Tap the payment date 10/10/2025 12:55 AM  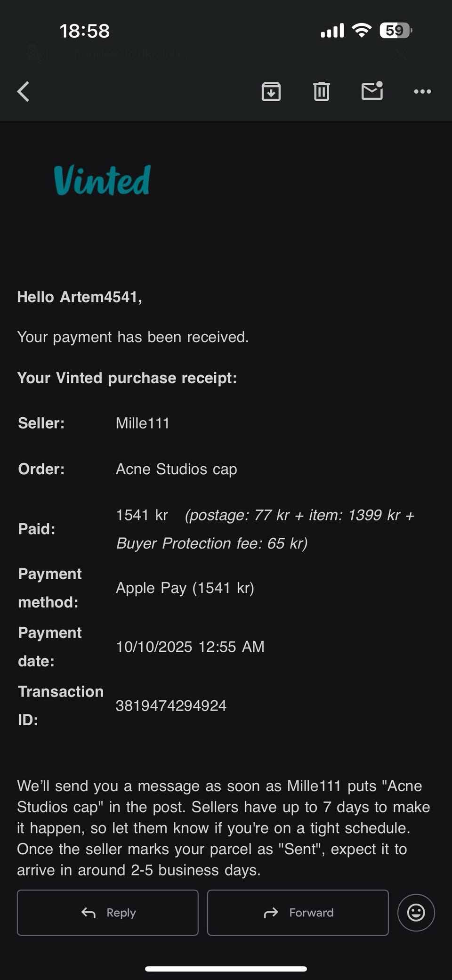(190, 647)
